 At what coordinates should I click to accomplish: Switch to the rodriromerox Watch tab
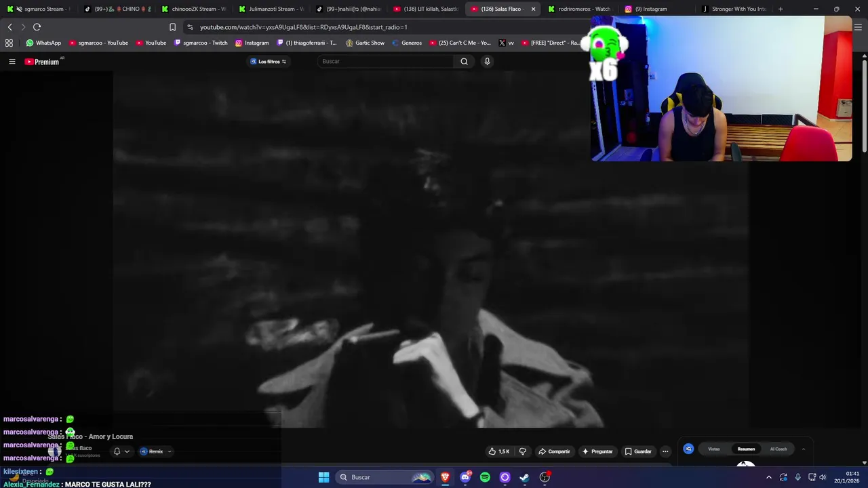click(580, 9)
